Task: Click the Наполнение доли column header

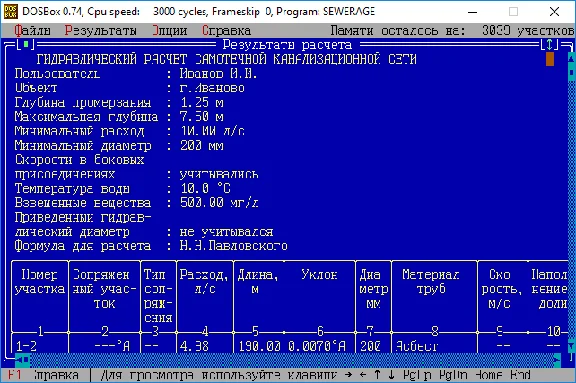Action: [549, 289]
